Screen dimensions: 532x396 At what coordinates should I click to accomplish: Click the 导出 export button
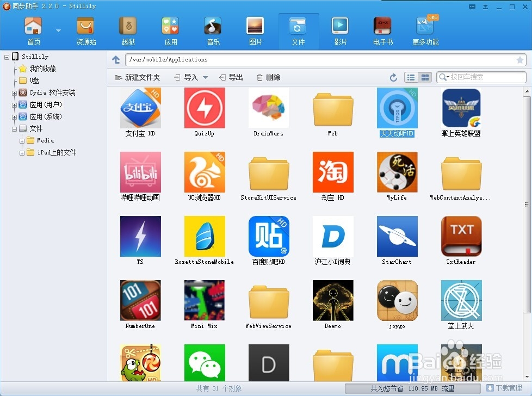tap(231, 77)
